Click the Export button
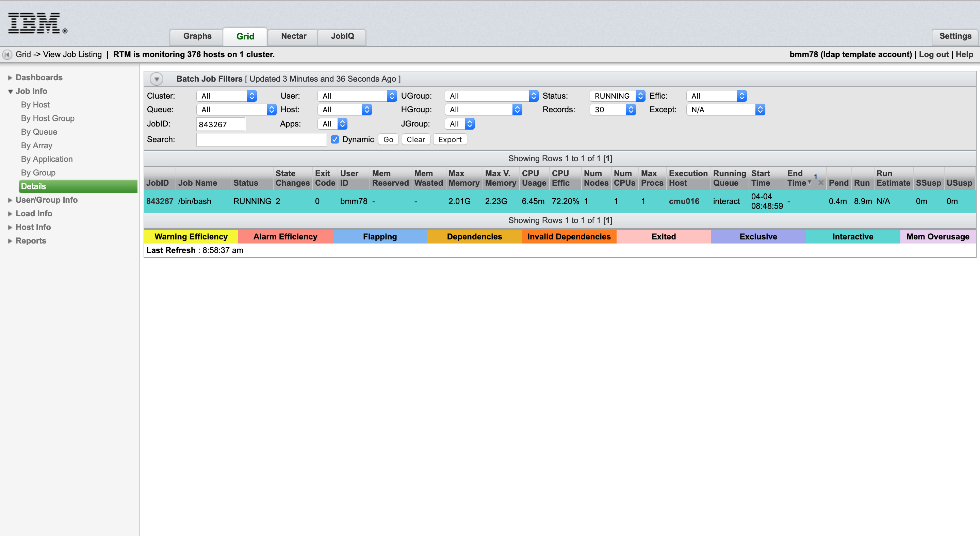 [450, 139]
